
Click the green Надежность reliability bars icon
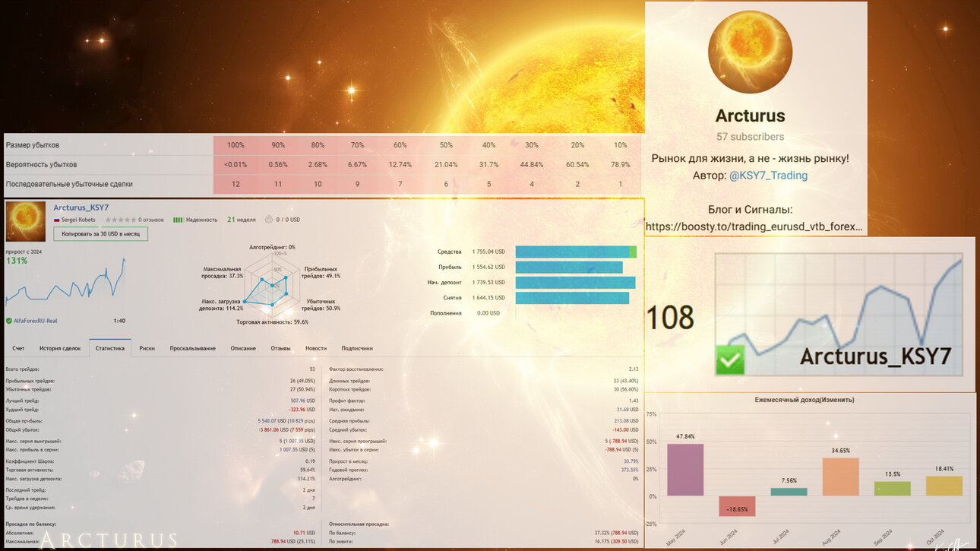178,220
